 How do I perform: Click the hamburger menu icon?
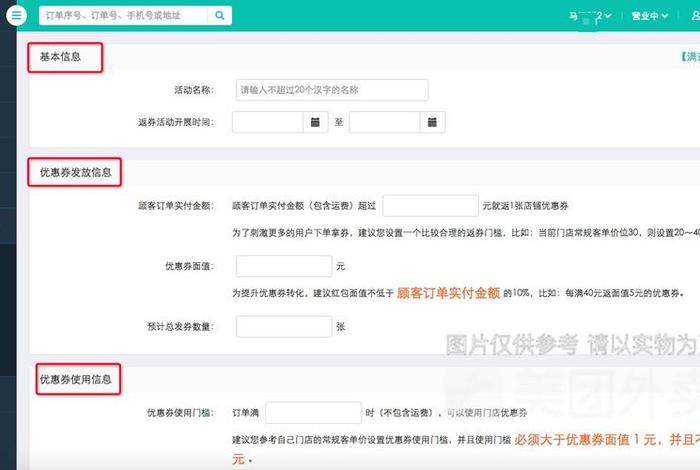pos(17,16)
